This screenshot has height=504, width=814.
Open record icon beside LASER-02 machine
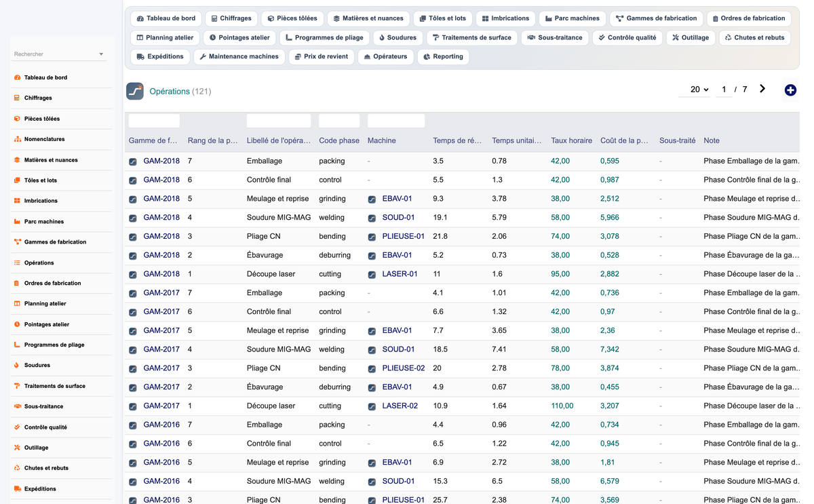pyautogui.click(x=372, y=406)
